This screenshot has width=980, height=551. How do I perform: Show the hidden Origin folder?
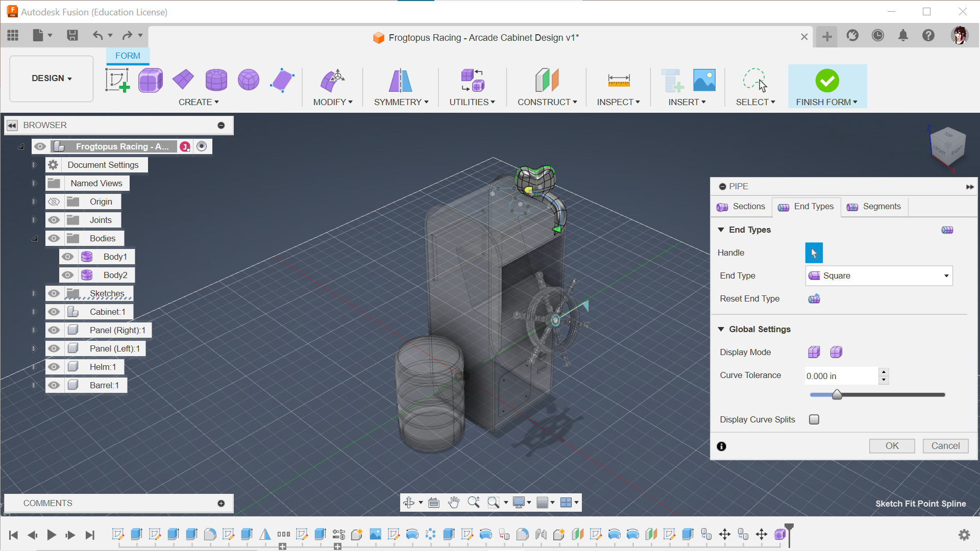(x=54, y=202)
